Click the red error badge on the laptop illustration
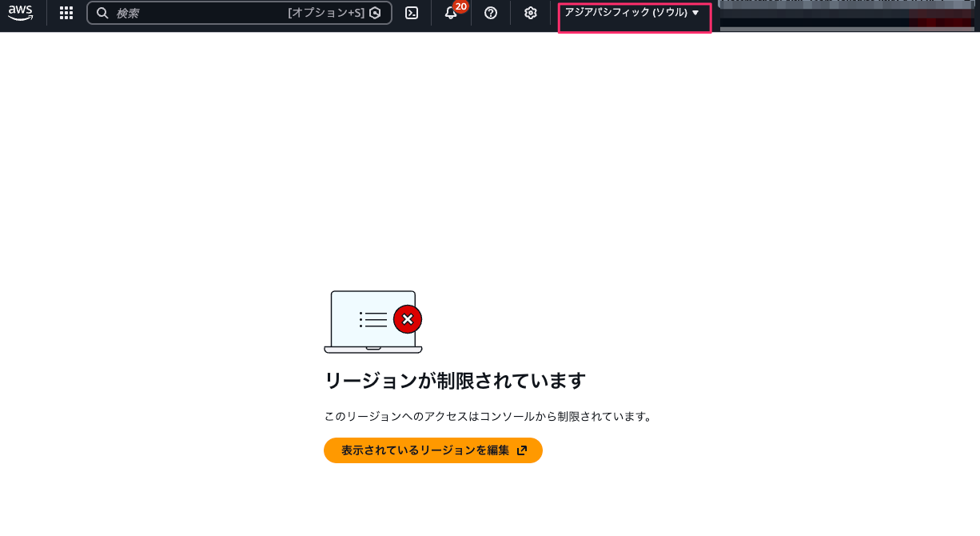 pos(408,319)
